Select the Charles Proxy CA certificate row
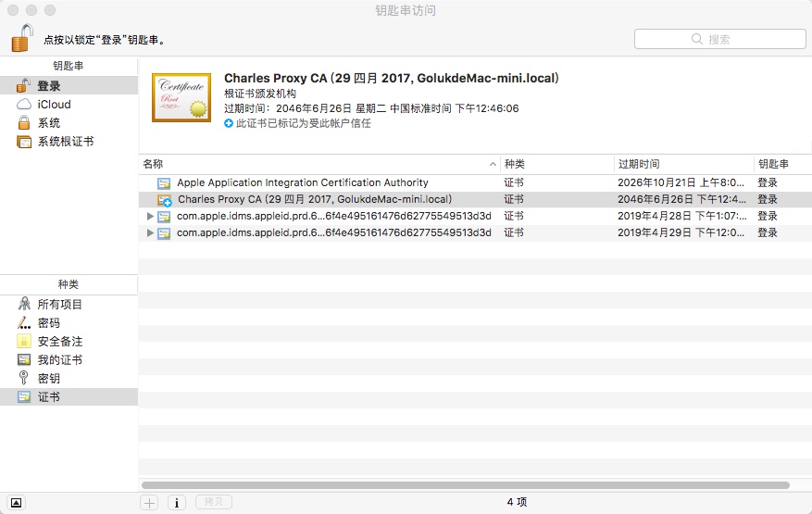Image resolution: width=812 pixels, height=514 pixels. click(475, 199)
